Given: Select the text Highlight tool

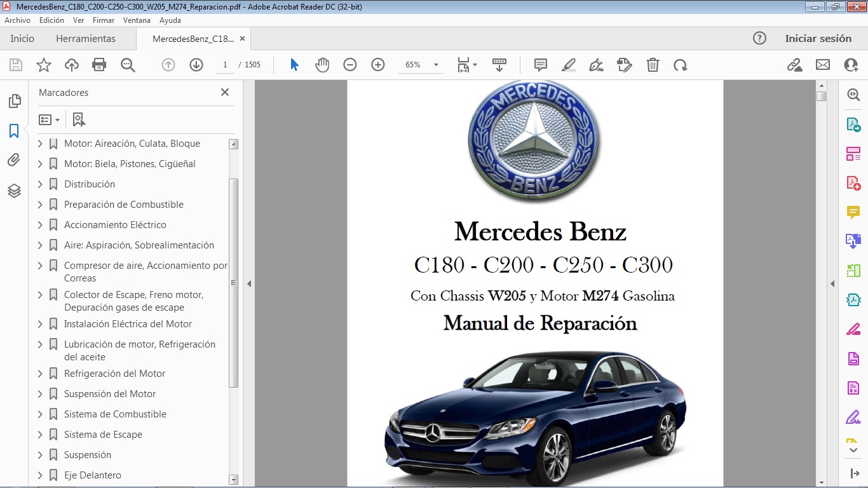Looking at the screenshot, I should [x=568, y=64].
